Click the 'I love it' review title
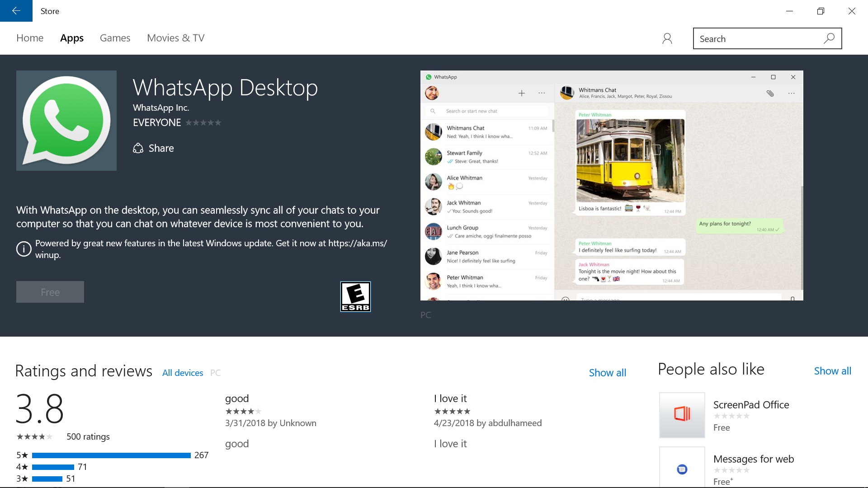Image resolution: width=868 pixels, height=488 pixels. coord(450,399)
